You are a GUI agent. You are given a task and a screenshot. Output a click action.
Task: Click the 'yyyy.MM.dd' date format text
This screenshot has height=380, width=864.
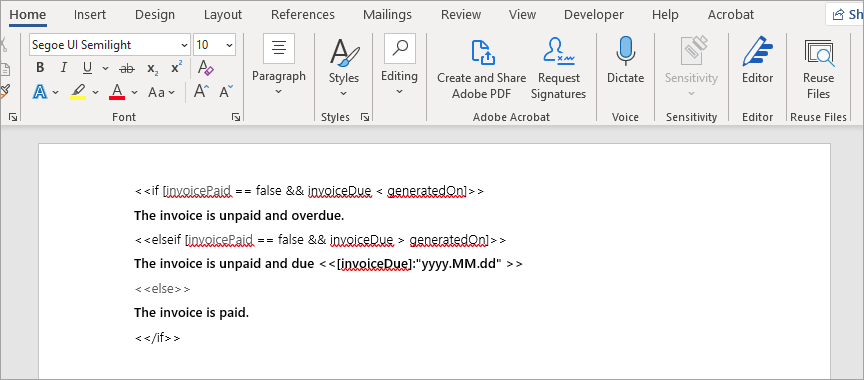[461, 264]
